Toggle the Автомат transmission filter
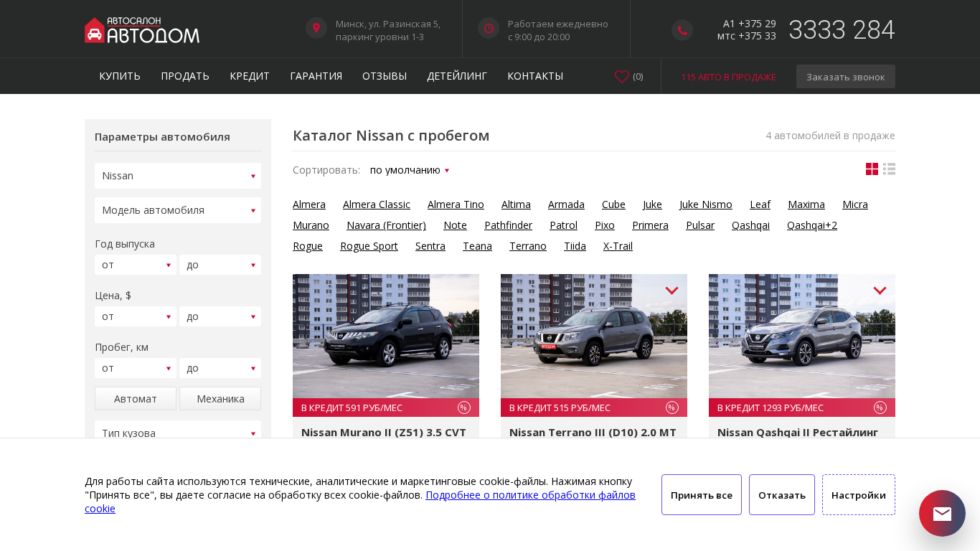 click(x=136, y=399)
